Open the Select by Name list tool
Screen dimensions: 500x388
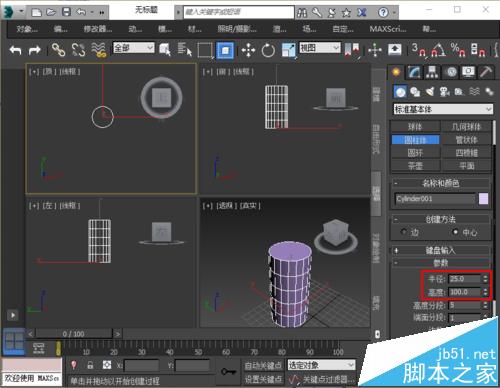click(184, 50)
